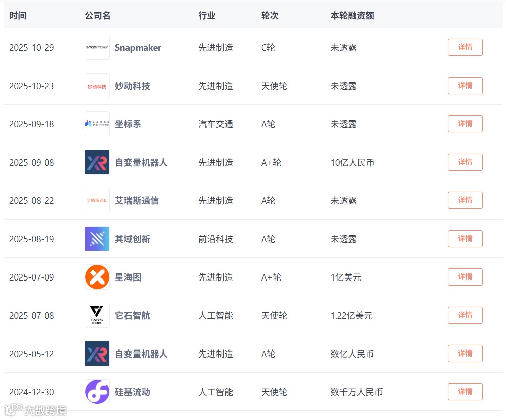
Task: Open 自变量机器人 link in 数亿人民币 row
Action: coord(141,354)
